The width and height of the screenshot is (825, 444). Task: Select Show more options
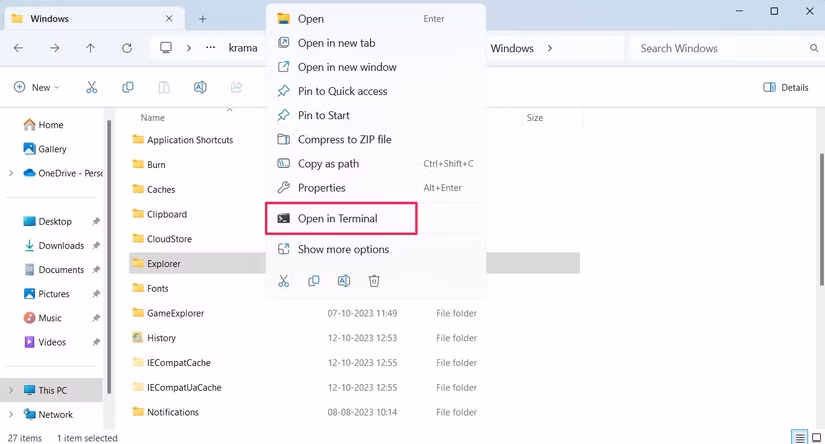(376, 249)
